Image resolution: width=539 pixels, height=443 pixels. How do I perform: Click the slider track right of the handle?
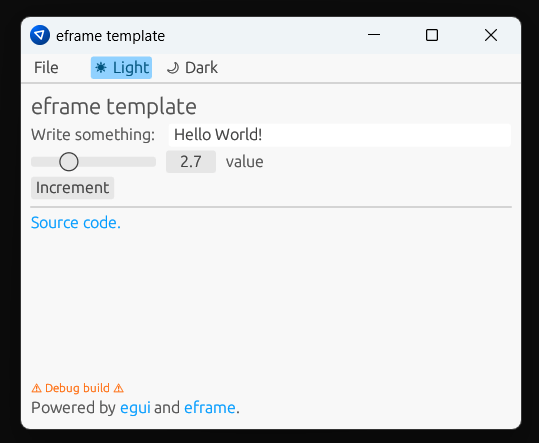pos(117,162)
